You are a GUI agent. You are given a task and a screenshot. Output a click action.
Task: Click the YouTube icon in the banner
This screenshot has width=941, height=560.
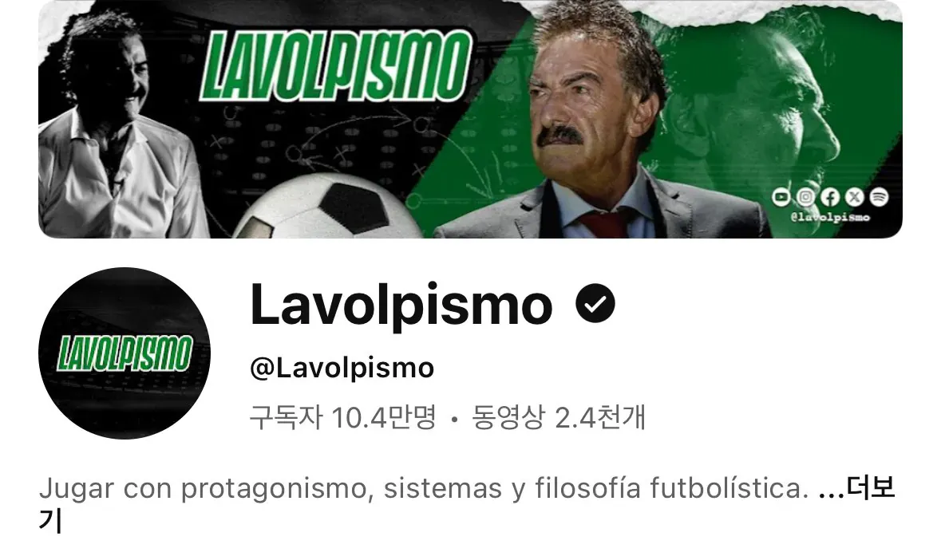coord(781,197)
